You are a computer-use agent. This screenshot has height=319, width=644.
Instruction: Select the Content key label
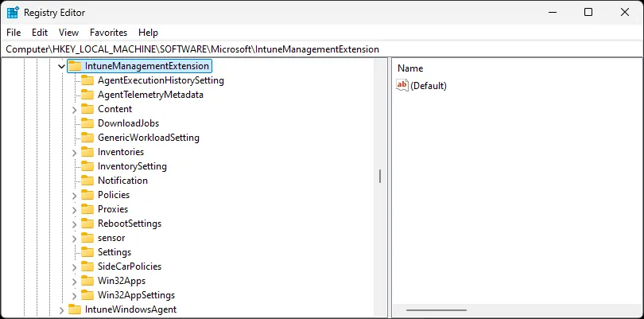click(114, 109)
